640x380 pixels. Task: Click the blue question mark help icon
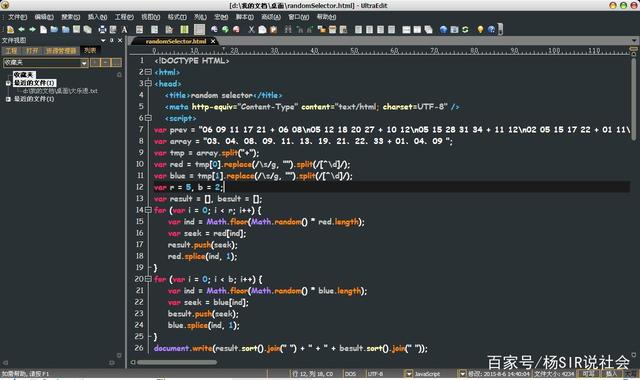pyautogui.click(x=491, y=29)
